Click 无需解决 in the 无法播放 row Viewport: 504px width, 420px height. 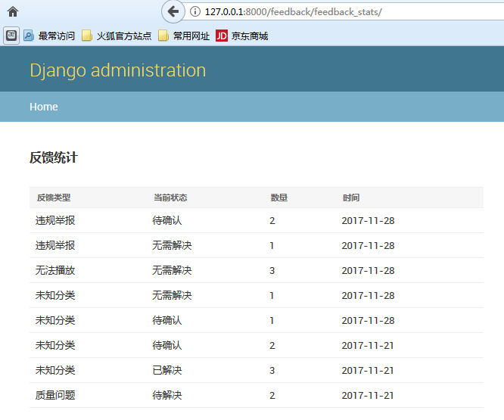tap(172, 270)
